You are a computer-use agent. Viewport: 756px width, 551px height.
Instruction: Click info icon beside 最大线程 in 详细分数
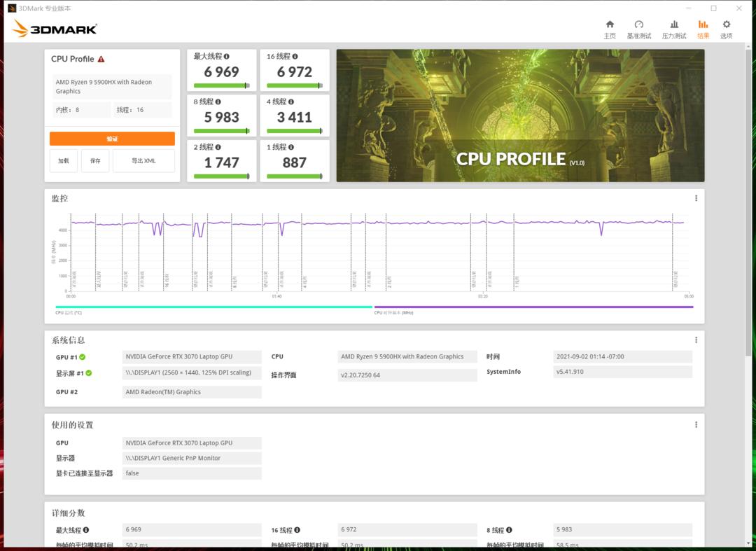(86, 530)
